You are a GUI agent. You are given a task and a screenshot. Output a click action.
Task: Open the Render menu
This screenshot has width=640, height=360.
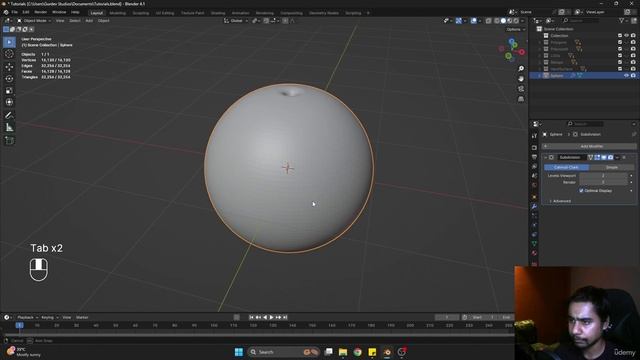(x=40, y=12)
